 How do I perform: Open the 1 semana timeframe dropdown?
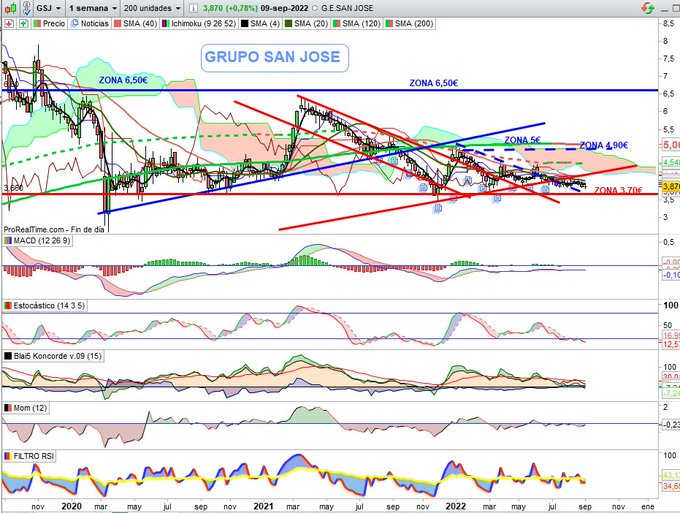point(93,8)
